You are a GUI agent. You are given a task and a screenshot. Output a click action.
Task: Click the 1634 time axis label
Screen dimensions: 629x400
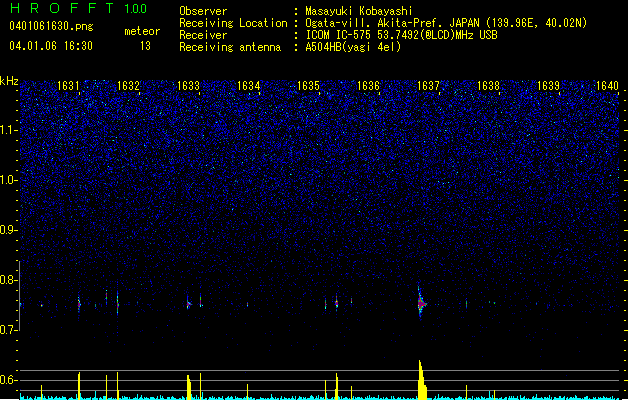tap(248, 86)
